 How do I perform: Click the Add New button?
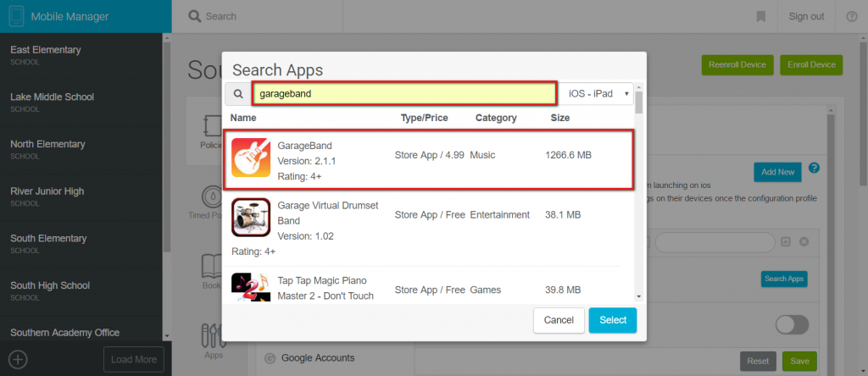778,172
